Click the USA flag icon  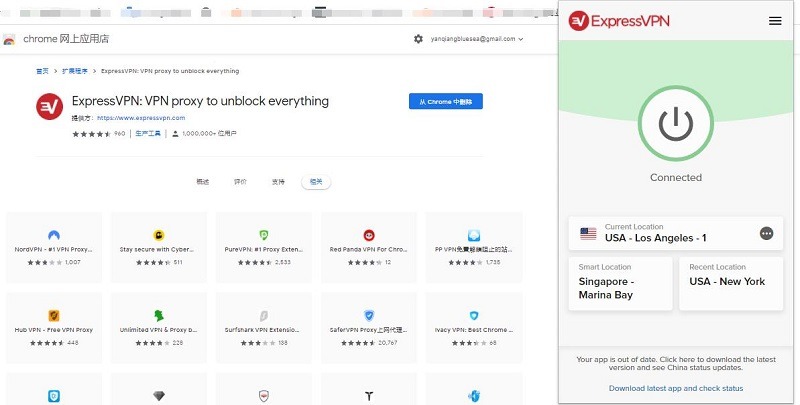[588, 234]
